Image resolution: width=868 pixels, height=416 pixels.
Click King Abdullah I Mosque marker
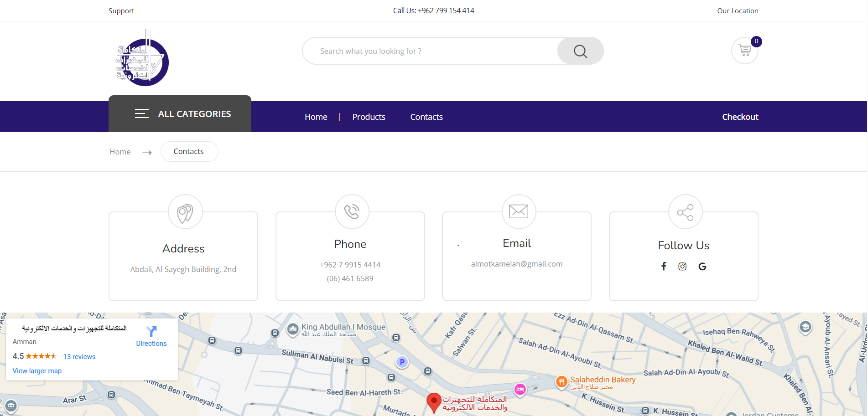[293, 329]
